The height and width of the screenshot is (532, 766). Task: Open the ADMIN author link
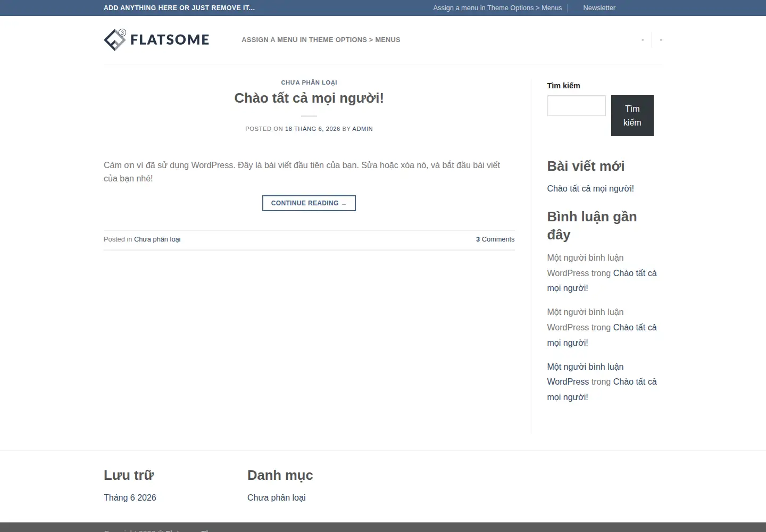tap(362, 129)
